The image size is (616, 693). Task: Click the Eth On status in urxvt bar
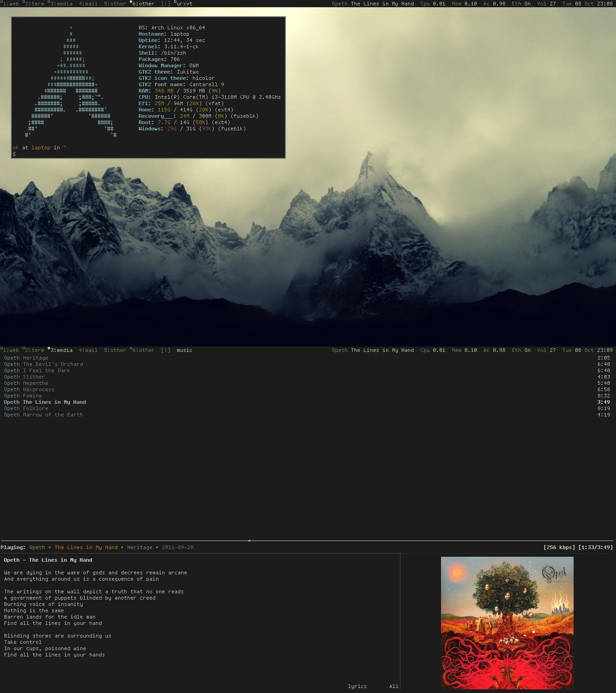(521, 4)
